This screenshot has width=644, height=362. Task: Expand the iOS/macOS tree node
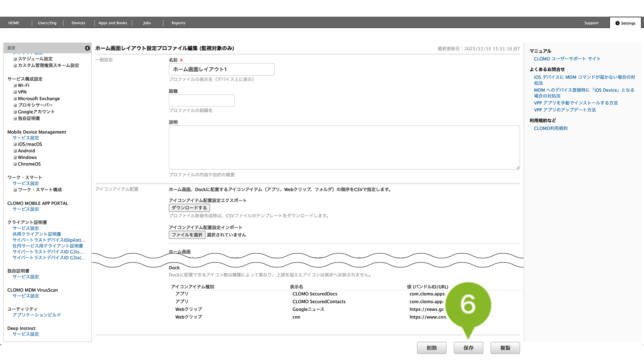coord(15,144)
